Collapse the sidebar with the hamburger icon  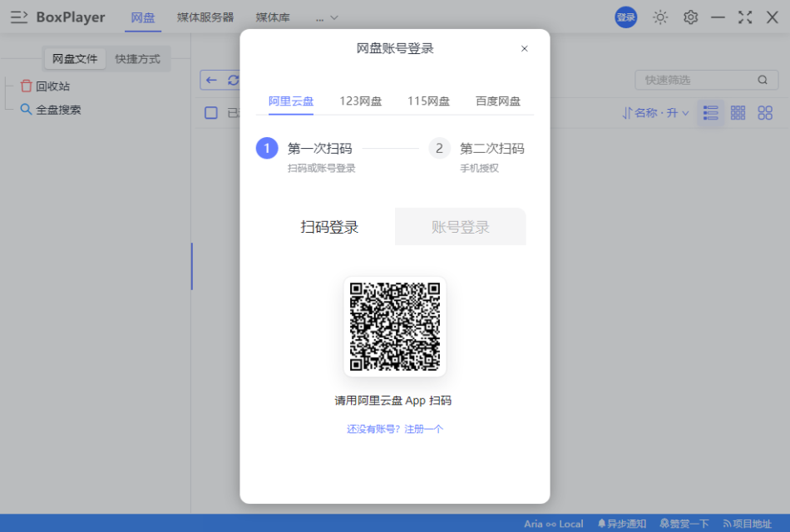[19, 17]
